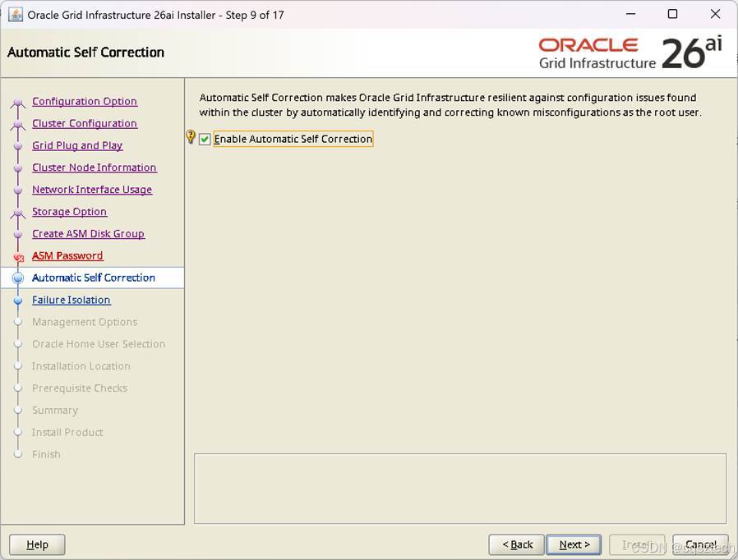Viewport: 738px width, 560px height.
Task: Click the Configuration Option step marker
Action: (x=18, y=102)
